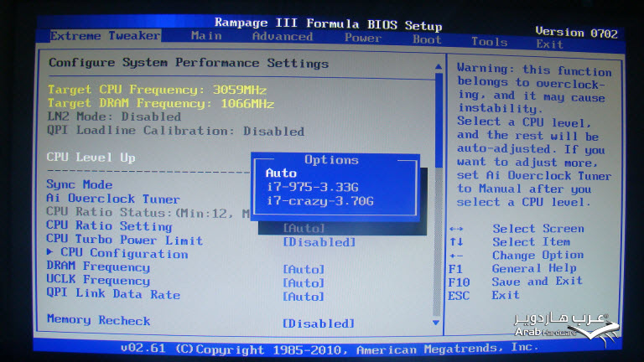644x362 pixels.
Task: Click QPI Loadline Calibration: Disabled text
Action: click(176, 131)
